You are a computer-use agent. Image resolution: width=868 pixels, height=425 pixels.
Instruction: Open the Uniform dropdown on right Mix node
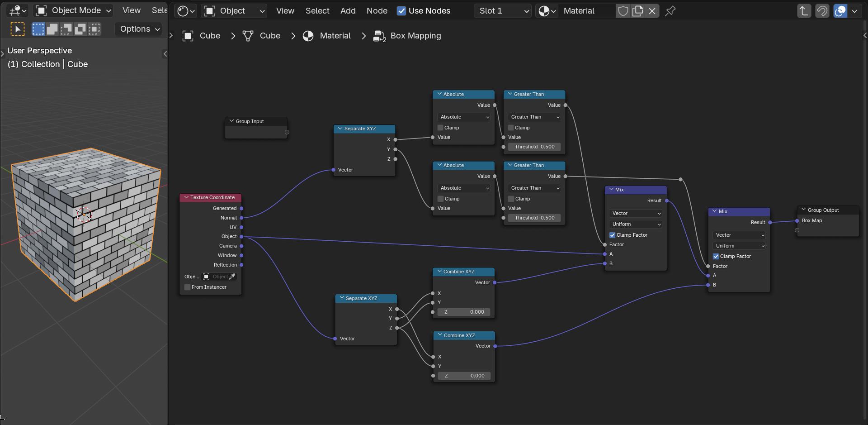tap(739, 246)
